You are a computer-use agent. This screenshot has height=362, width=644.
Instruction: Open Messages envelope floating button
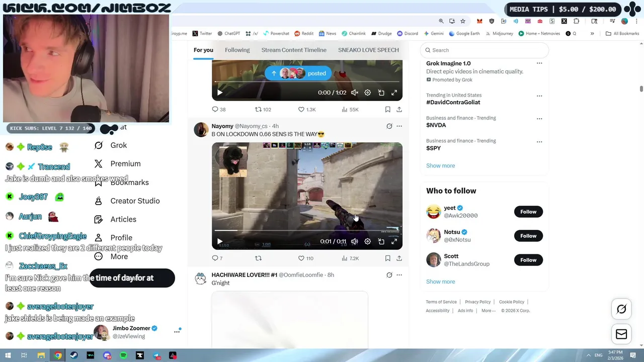621,334
